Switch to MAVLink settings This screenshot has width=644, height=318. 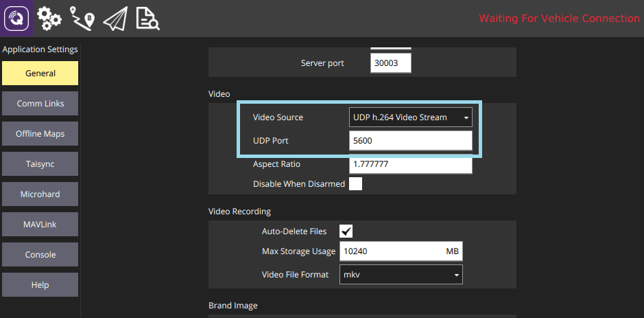(x=40, y=225)
